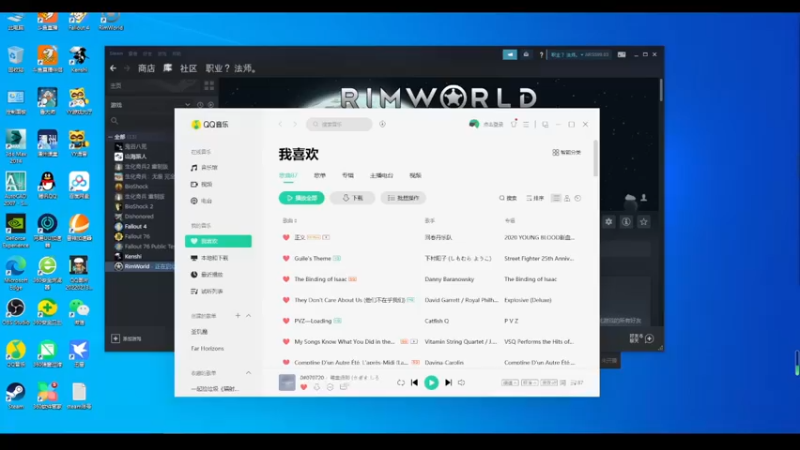Open Steam library grid view icon
The height and width of the screenshot is (450, 800).
click(209, 85)
